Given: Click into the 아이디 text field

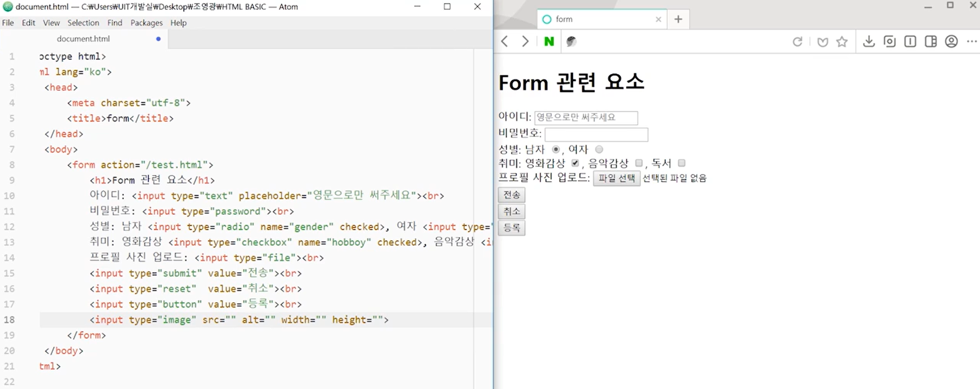Looking at the screenshot, I should pos(586,118).
